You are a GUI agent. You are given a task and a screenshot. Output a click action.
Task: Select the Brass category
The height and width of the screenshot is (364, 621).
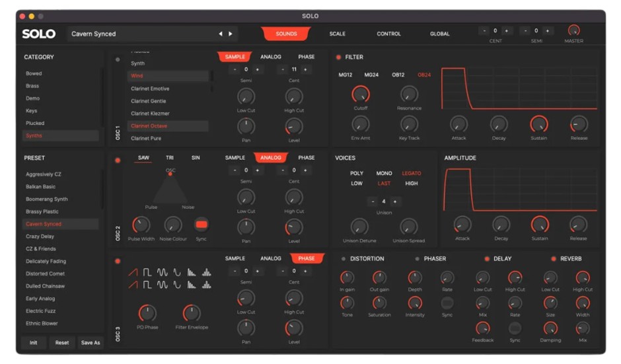[x=32, y=86]
